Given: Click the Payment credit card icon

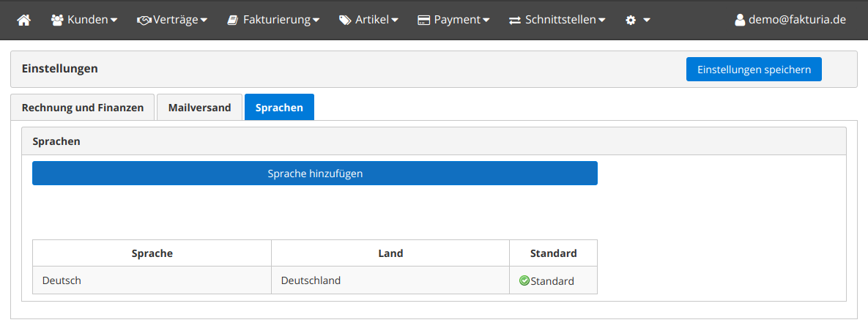Looking at the screenshot, I should pos(423,20).
